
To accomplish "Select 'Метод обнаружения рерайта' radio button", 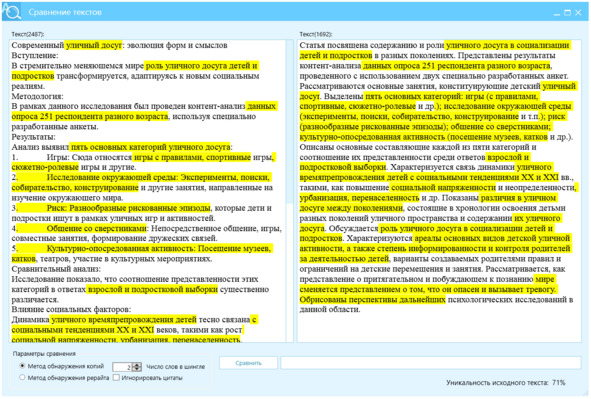I will point(22,377).
